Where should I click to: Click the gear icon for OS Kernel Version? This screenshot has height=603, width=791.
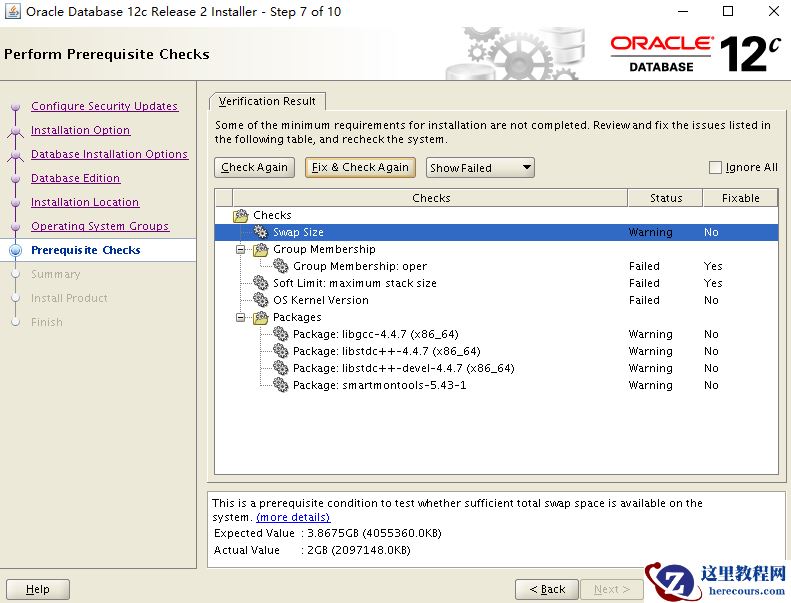[261, 300]
